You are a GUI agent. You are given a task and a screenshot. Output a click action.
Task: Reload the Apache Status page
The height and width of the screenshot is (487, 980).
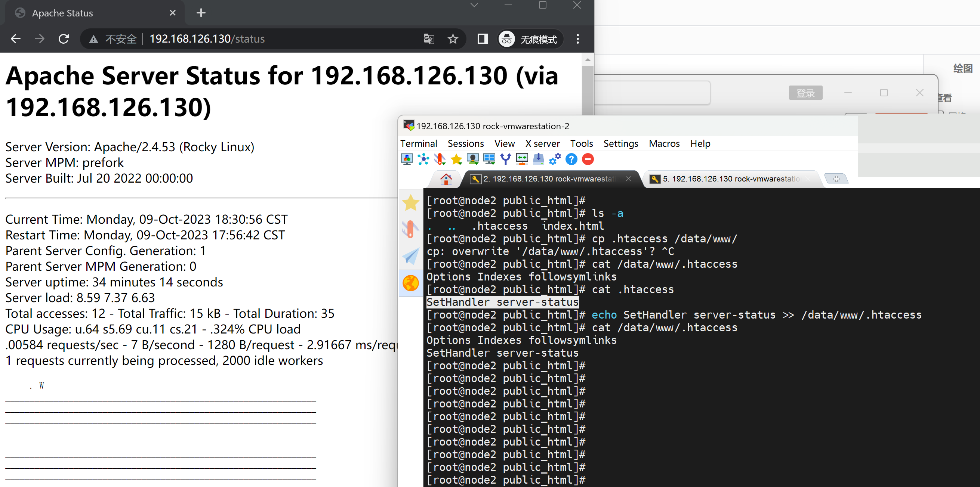pyautogui.click(x=64, y=39)
